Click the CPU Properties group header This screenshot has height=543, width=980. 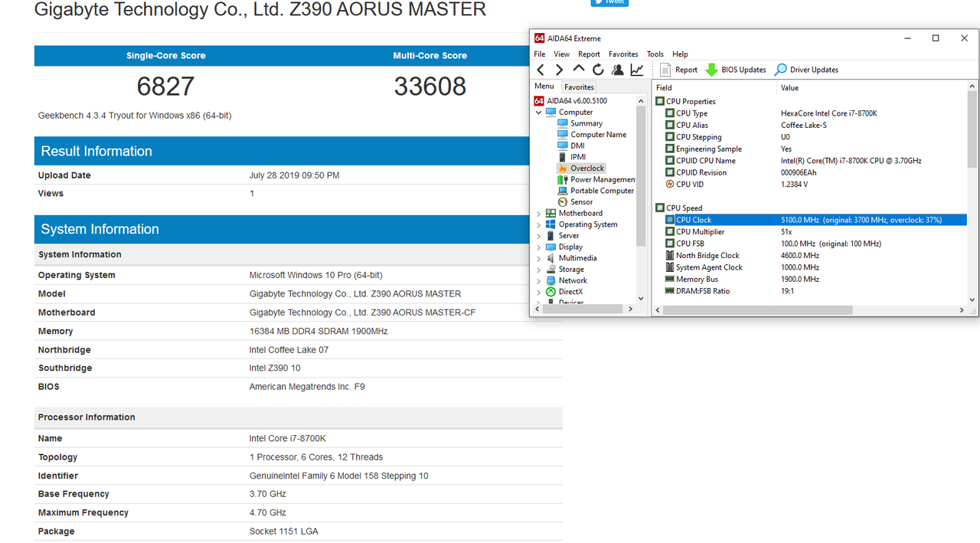[x=686, y=101]
